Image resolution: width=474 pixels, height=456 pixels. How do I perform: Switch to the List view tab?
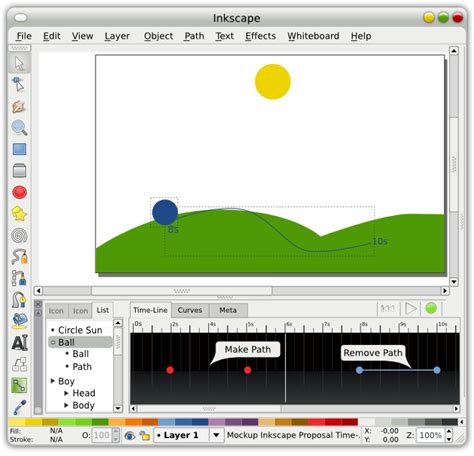tap(103, 310)
